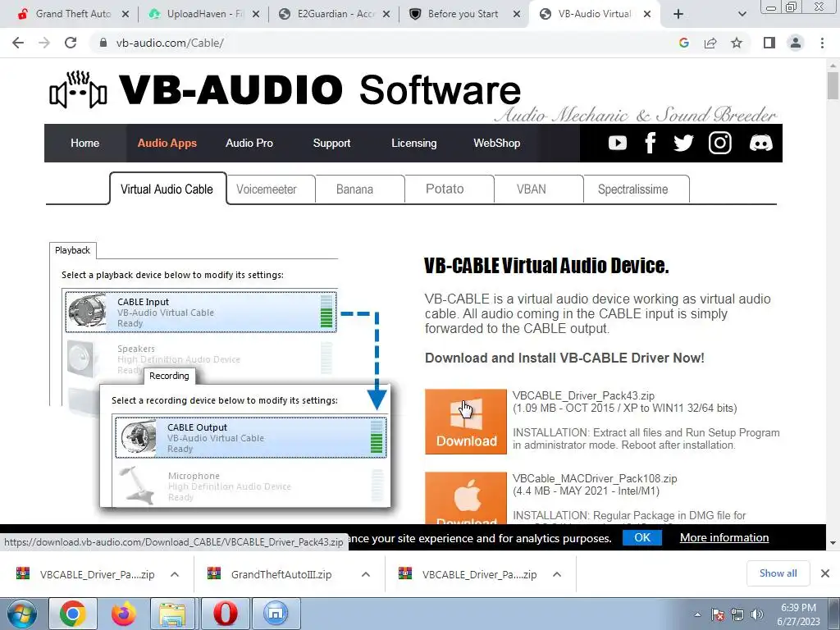Open Chrome three-dot menu
This screenshot has width=840, height=630.
click(x=822, y=43)
